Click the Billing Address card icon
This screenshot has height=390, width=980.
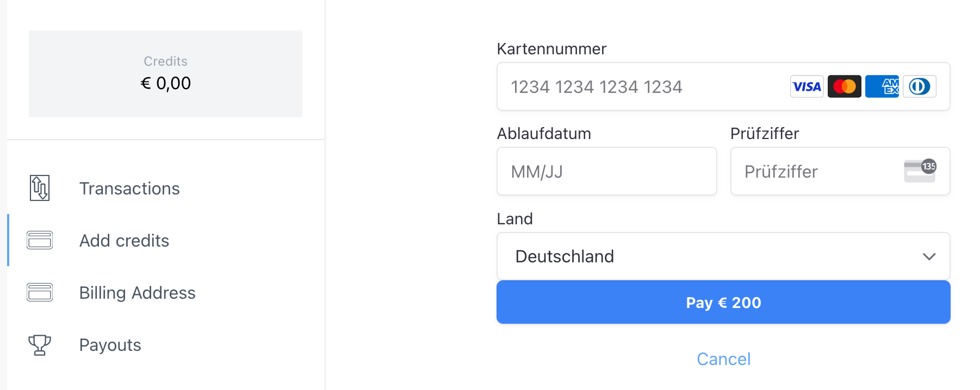pos(40,292)
